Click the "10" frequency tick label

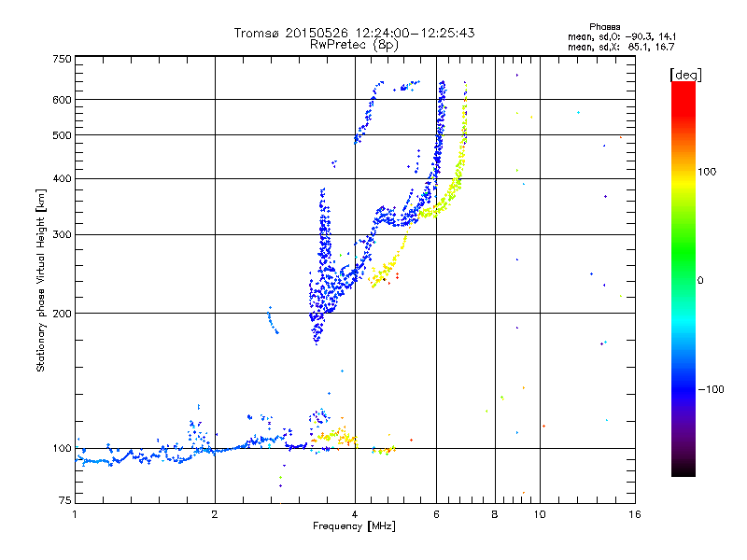[540, 514]
